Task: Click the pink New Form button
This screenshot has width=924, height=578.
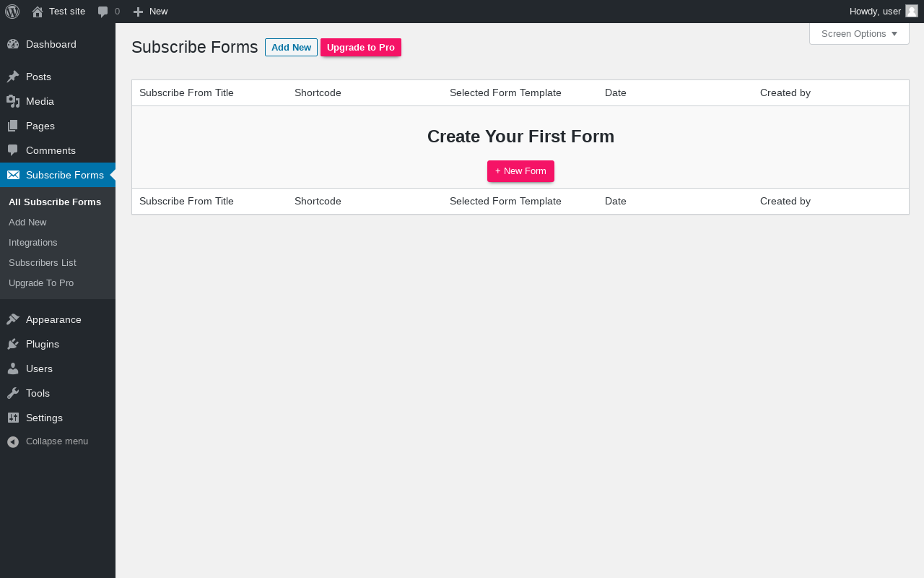Action: [520, 171]
